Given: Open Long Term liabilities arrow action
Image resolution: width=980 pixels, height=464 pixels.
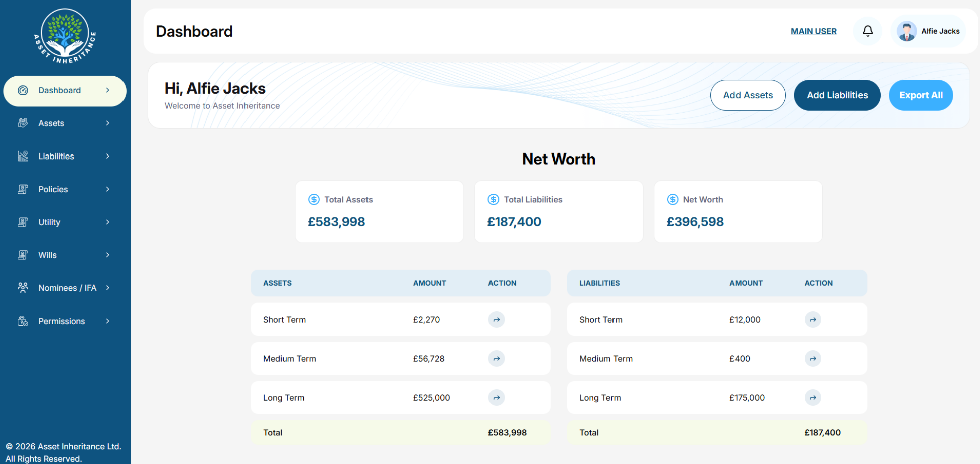Looking at the screenshot, I should click(812, 398).
